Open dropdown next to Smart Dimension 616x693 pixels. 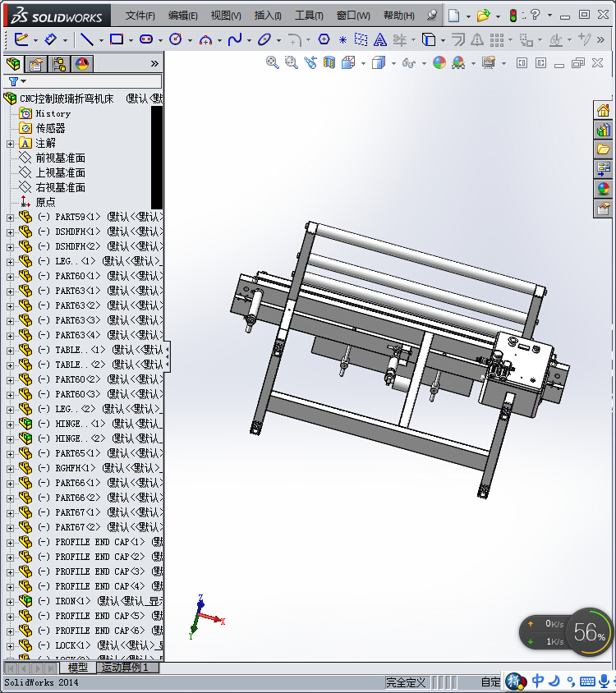[65, 41]
